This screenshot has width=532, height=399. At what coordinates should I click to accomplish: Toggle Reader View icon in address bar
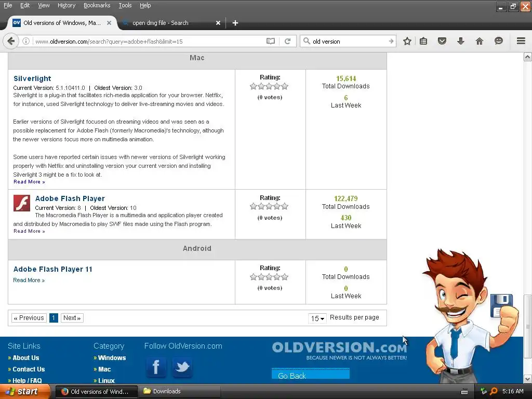coord(270,42)
